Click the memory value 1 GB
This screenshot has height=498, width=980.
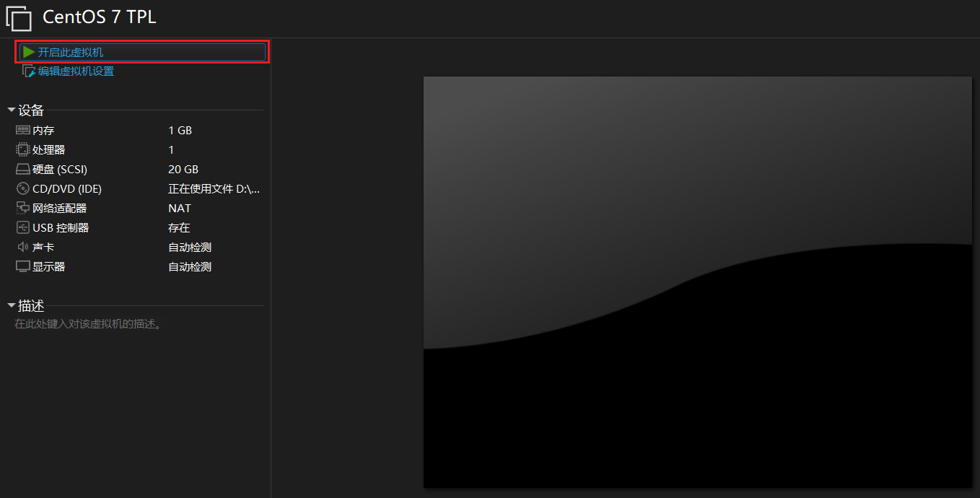[180, 131]
